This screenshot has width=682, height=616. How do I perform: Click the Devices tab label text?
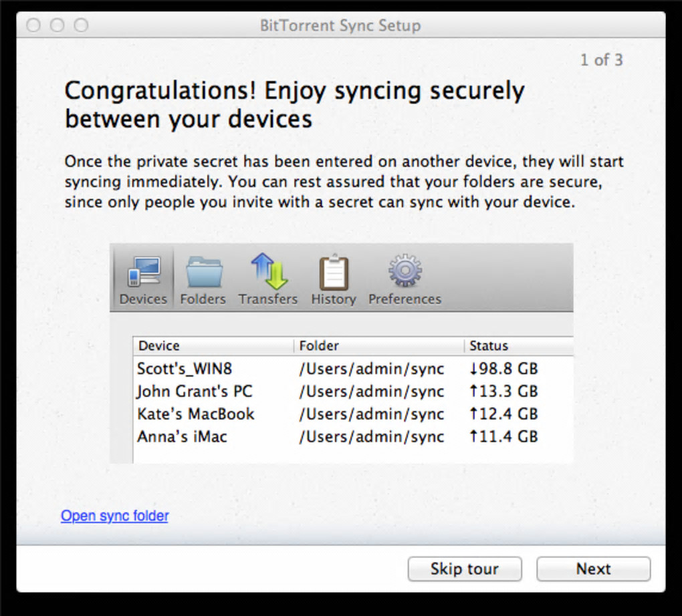pyautogui.click(x=143, y=299)
